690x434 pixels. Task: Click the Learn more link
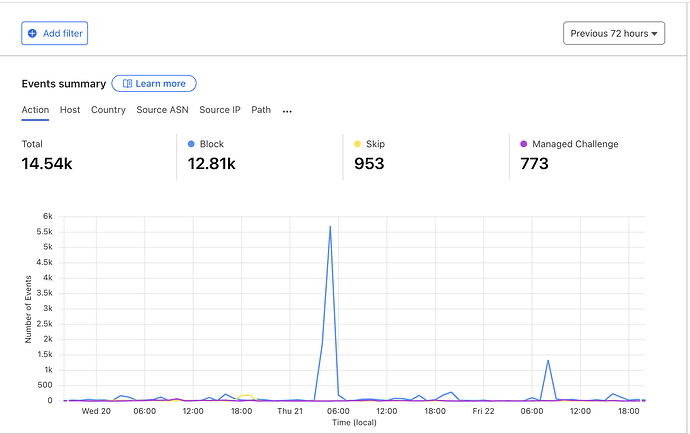coord(154,84)
